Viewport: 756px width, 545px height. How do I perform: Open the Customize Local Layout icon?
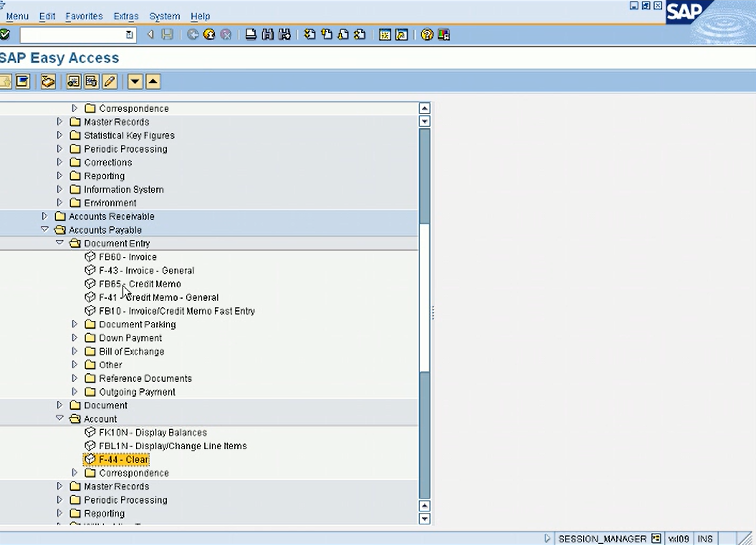[x=444, y=35]
